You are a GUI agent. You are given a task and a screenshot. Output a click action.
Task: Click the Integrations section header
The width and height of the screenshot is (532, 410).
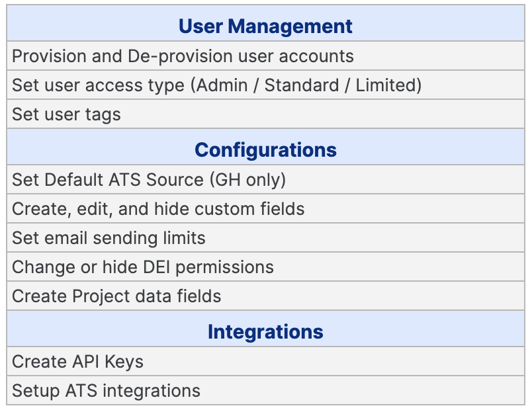pos(265,328)
